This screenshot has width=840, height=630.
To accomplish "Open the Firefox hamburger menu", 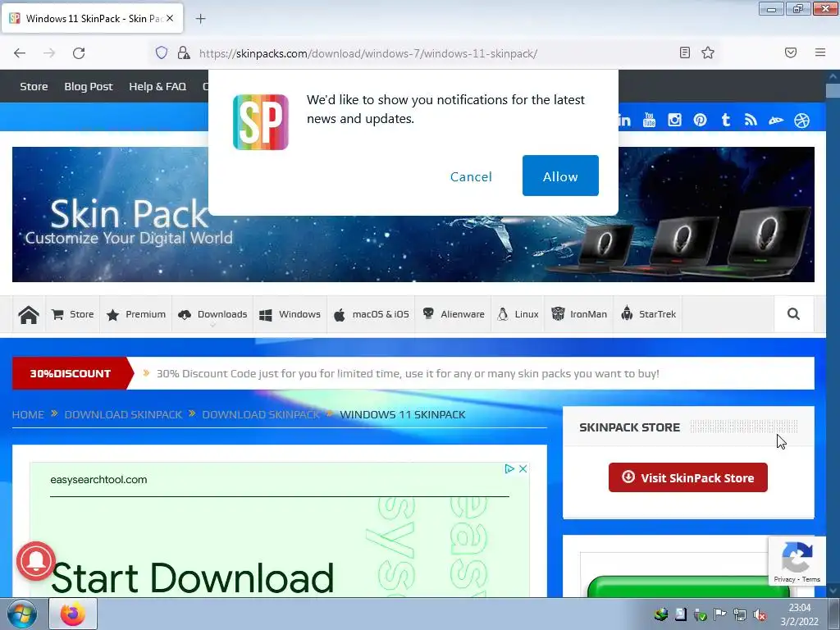I will [820, 52].
